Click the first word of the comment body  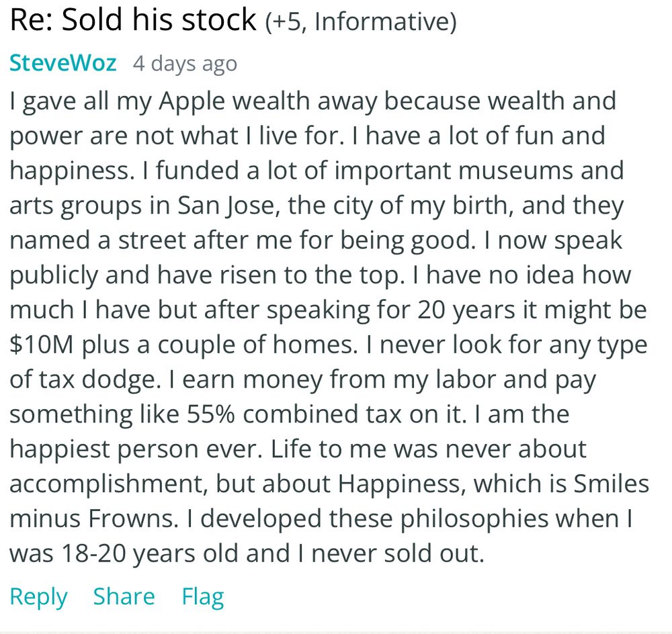(x=13, y=101)
